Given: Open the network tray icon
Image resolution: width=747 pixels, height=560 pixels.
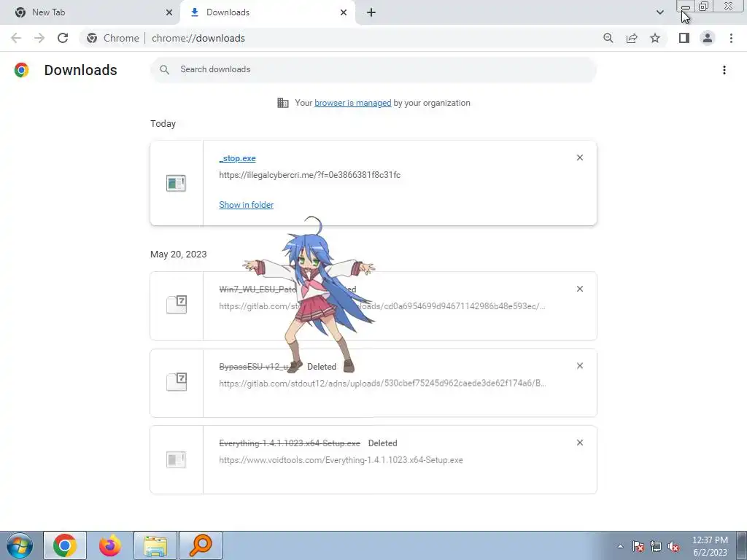Looking at the screenshot, I should pyautogui.click(x=656, y=546).
